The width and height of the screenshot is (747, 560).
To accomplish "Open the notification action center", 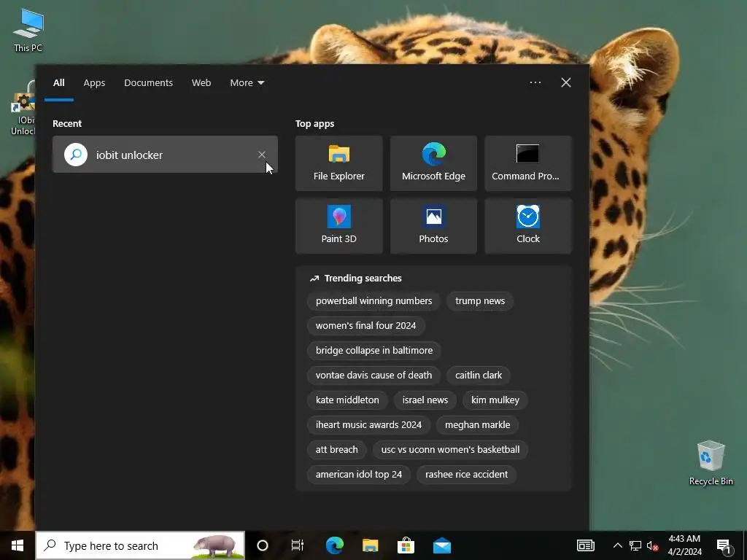I will 724,545.
